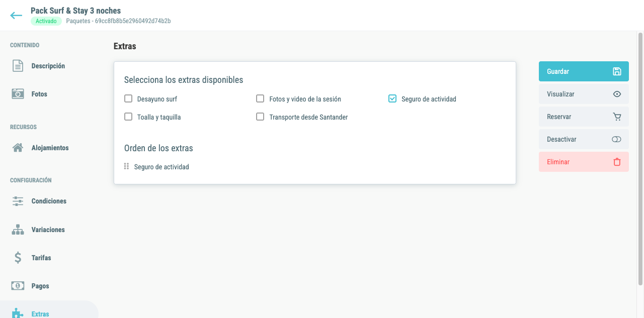Click the Alojamientos house icon
This screenshot has width=644, height=318.
[18, 148]
